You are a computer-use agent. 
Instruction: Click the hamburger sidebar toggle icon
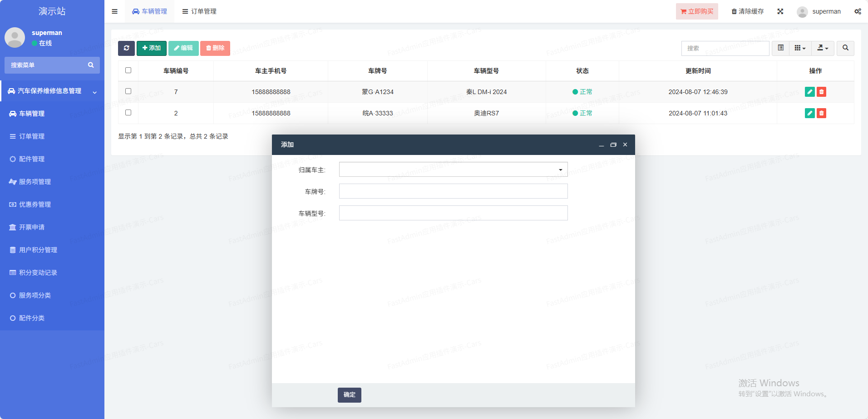pyautogui.click(x=115, y=11)
